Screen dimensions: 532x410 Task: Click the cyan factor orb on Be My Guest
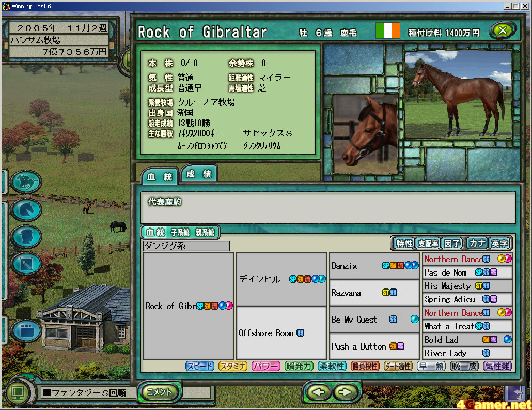tap(415, 319)
